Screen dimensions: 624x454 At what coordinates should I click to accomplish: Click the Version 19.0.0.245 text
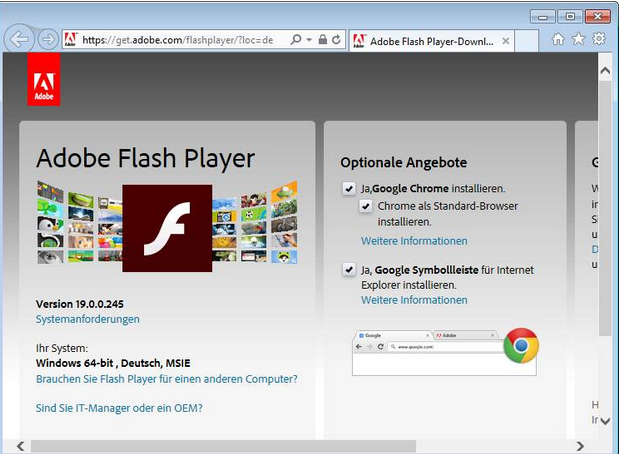[x=80, y=304]
